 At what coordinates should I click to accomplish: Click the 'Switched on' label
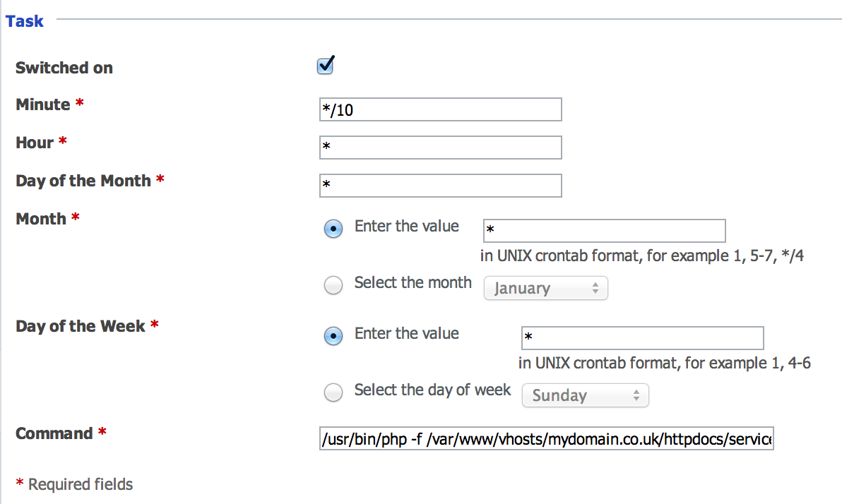point(64,68)
